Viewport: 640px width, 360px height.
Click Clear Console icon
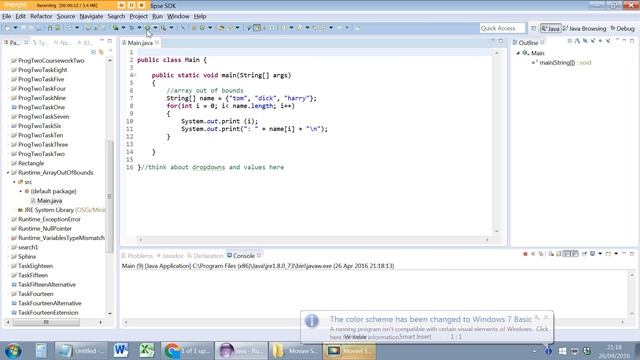[551, 254]
